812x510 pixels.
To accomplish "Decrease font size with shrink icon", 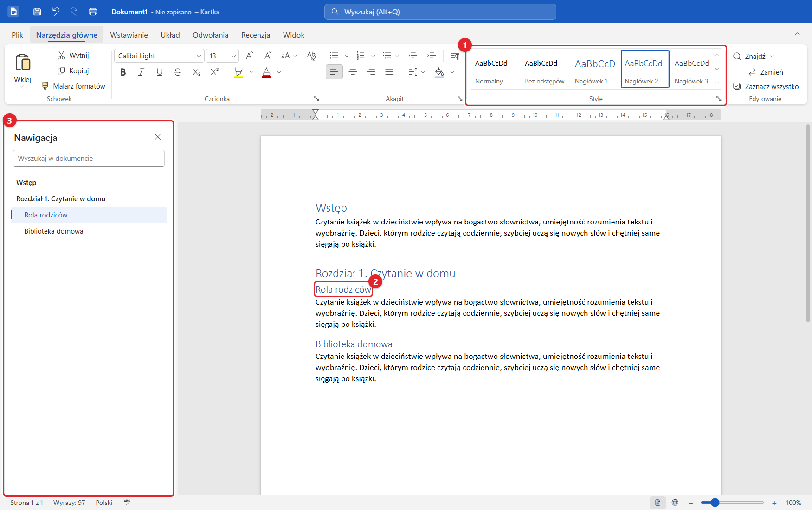I will (x=268, y=56).
